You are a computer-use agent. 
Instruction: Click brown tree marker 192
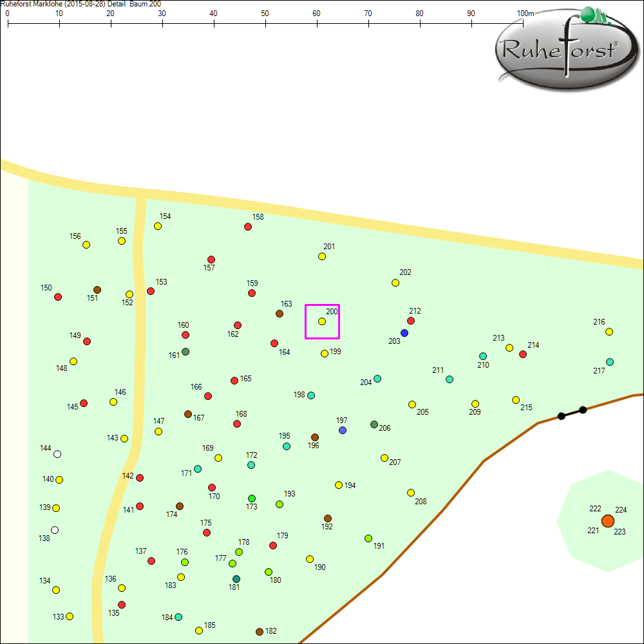pos(328,518)
